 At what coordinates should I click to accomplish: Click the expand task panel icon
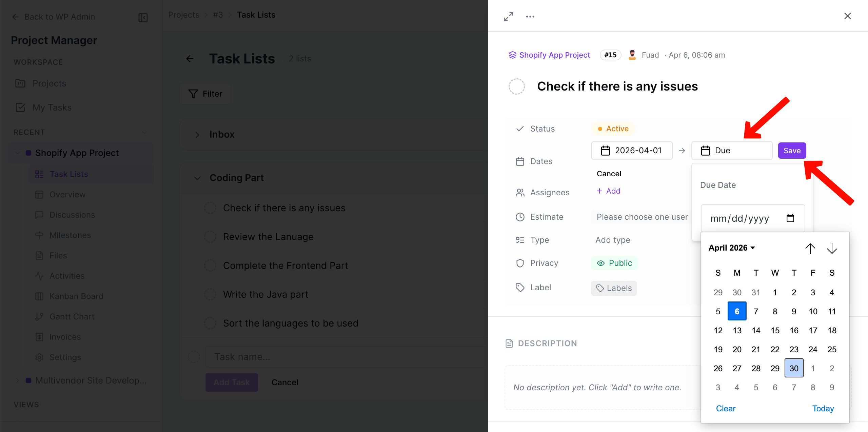[508, 16]
